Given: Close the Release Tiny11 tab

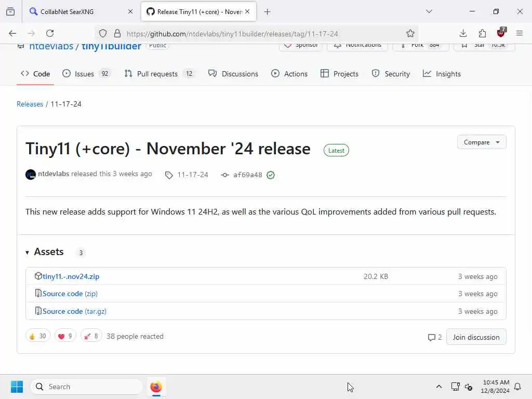Looking at the screenshot, I should (x=247, y=11).
